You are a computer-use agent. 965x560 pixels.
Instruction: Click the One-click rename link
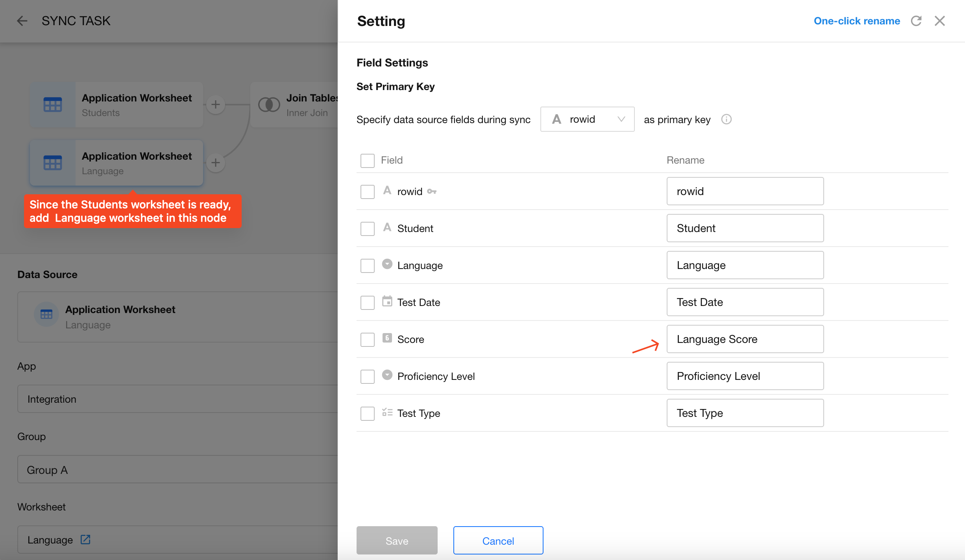tap(856, 21)
